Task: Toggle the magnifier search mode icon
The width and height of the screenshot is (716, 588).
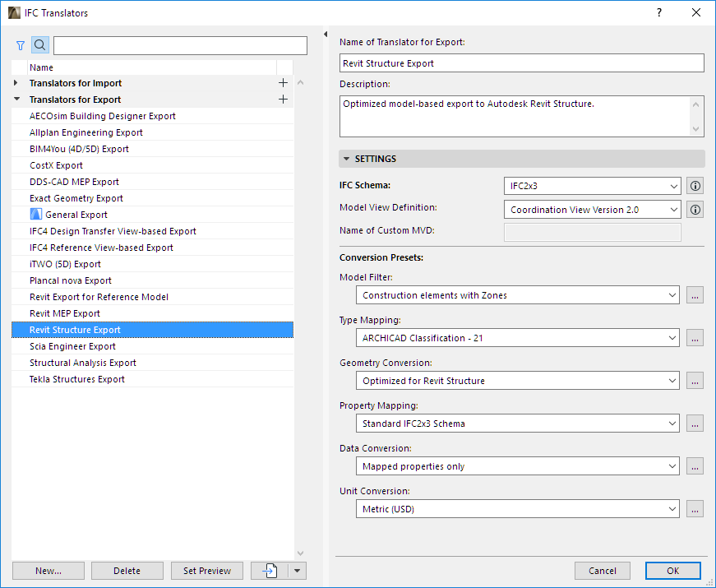Action: (x=39, y=45)
